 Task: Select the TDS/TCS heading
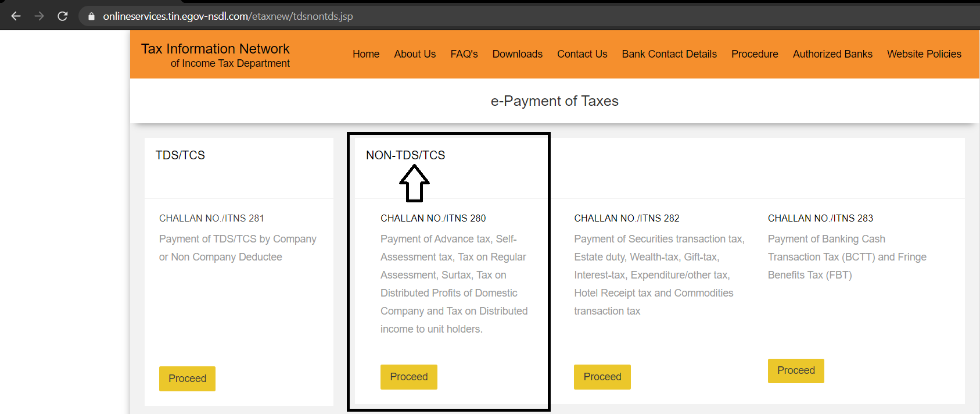[180, 155]
